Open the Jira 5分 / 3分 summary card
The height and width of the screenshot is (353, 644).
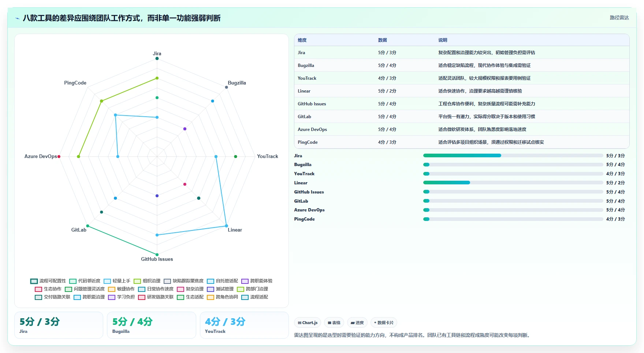(x=59, y=325)
